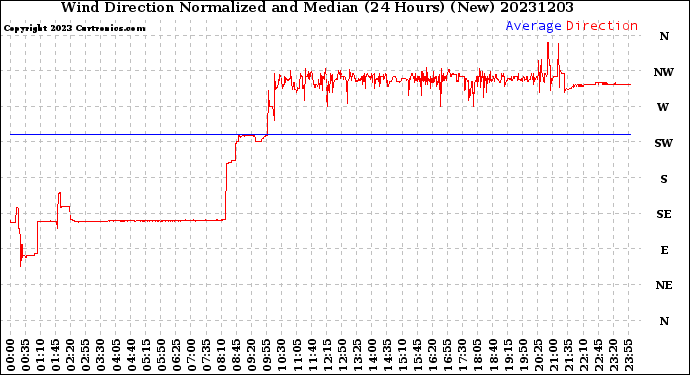Screen dimensions: 690x375
Task: Click the '01:10' time axis label
Action: click(x=40, y=355)
